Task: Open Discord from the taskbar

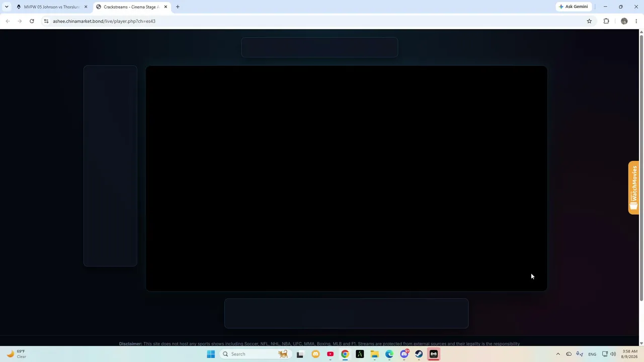Action: [404, 354]
